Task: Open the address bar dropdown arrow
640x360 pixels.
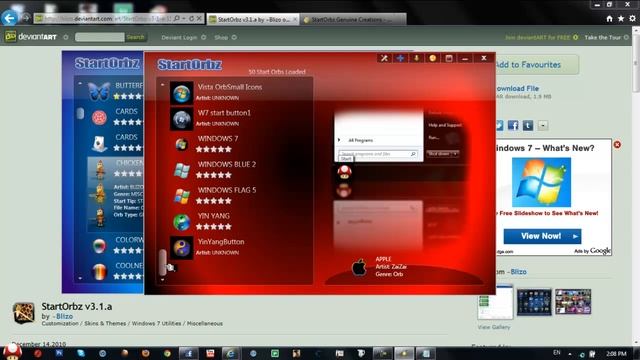Action: click(184, 19)
